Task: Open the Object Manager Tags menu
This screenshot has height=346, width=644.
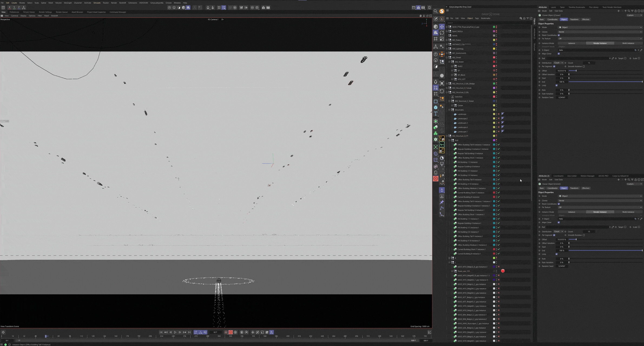Action: [477, 18]
